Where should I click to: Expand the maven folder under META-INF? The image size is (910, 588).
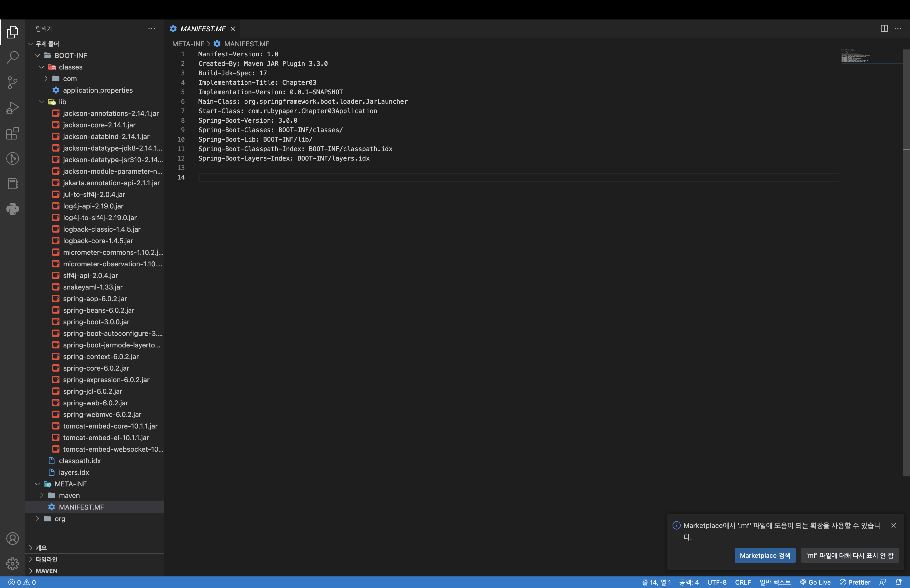(42, 496)
